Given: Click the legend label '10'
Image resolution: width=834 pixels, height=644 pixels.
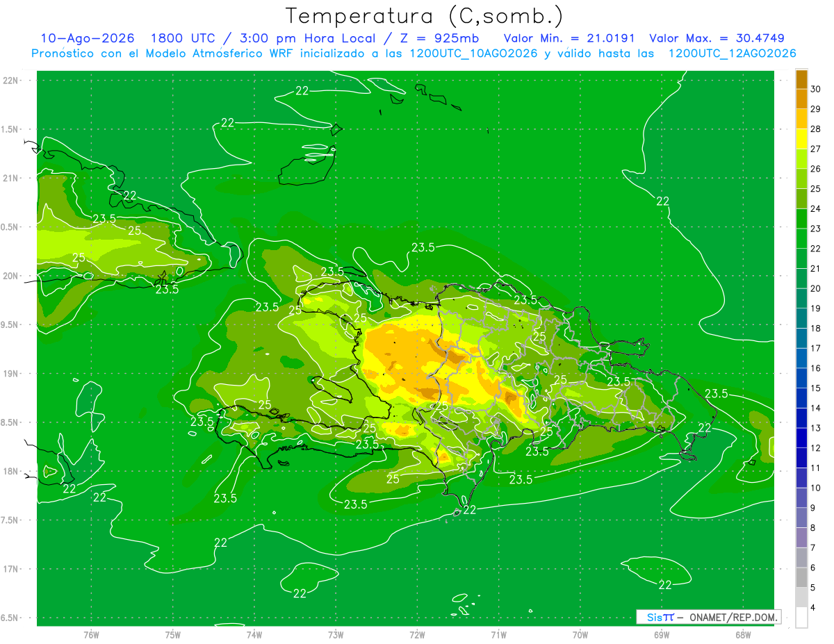Looking at the screenshot, I should coord(815,488).
